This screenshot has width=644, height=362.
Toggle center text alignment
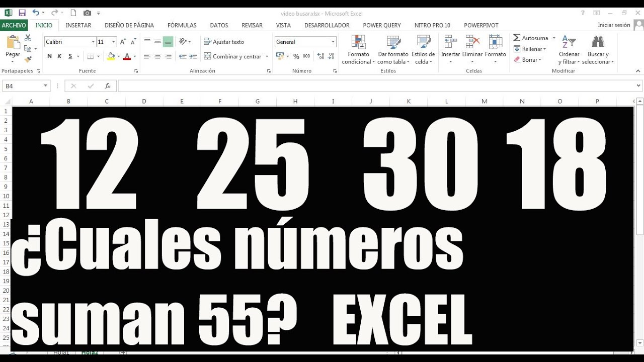click(x=157, y=56)
